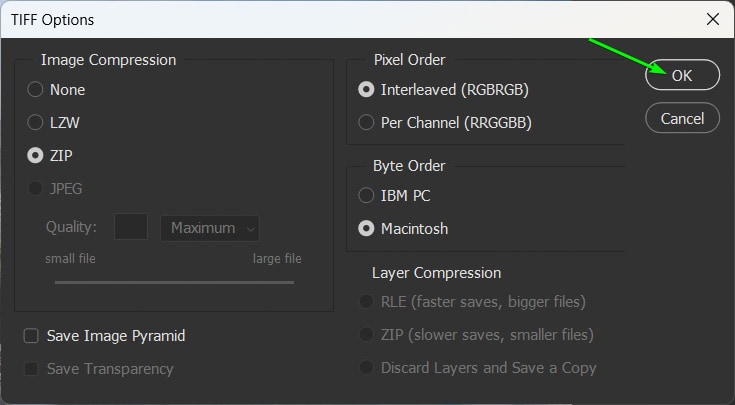This screenshot has height=405, width=735.
Task: Select Per Channel (RRGGBB) pixel order
Action: coord(367,123)
